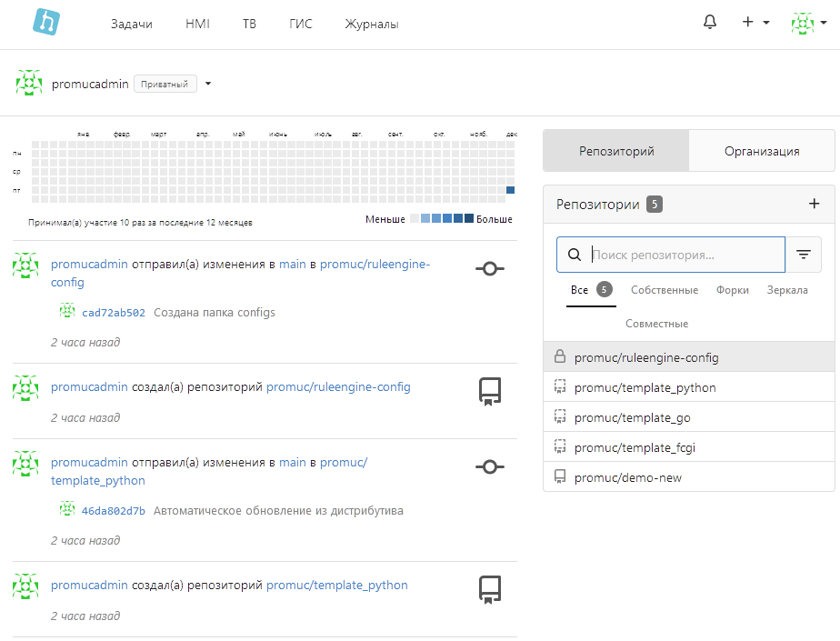
Task: Open the notifications bell
Action: (710, 23)
